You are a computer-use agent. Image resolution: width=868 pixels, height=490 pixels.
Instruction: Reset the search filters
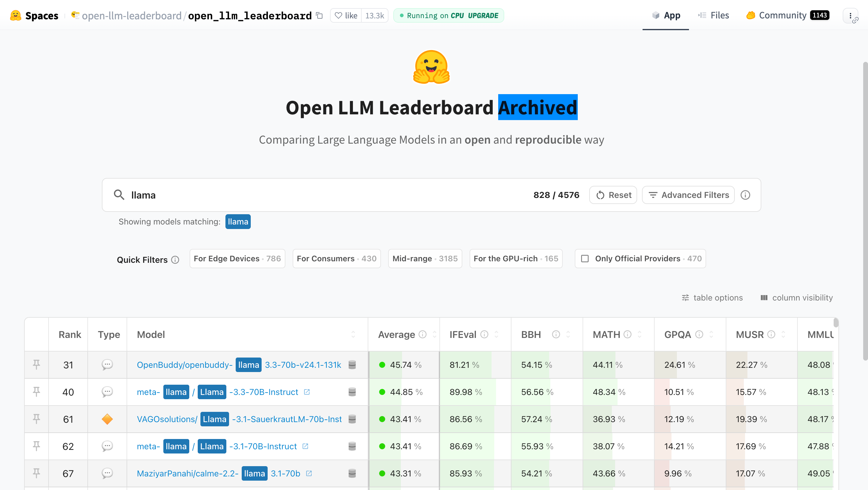613,195
